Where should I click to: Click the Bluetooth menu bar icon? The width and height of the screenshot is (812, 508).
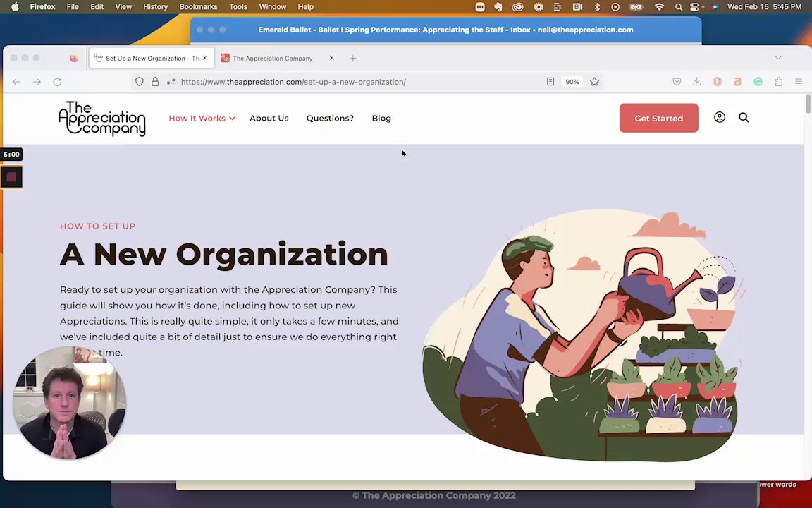click(x=596, y=7)
